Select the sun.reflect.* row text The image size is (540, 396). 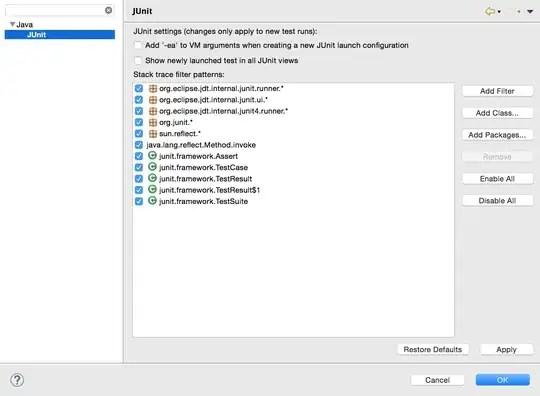180,134
